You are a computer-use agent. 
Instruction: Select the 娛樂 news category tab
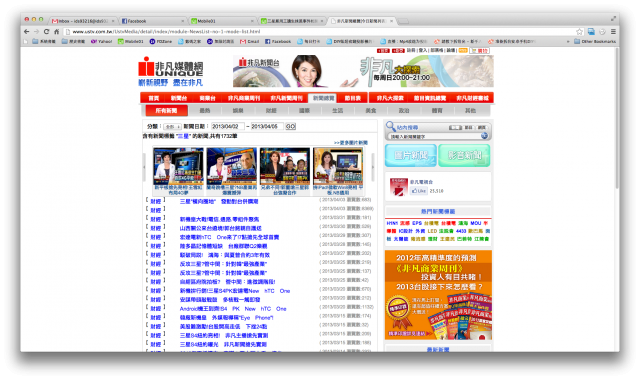pyautogui.click(x=238, y=111)
